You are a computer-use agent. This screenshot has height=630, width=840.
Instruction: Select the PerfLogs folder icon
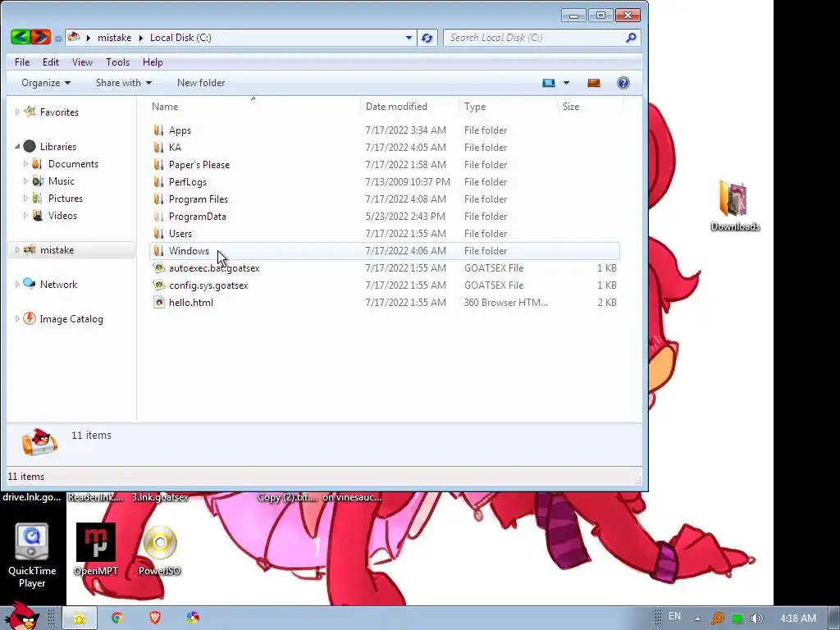point(158,181)
